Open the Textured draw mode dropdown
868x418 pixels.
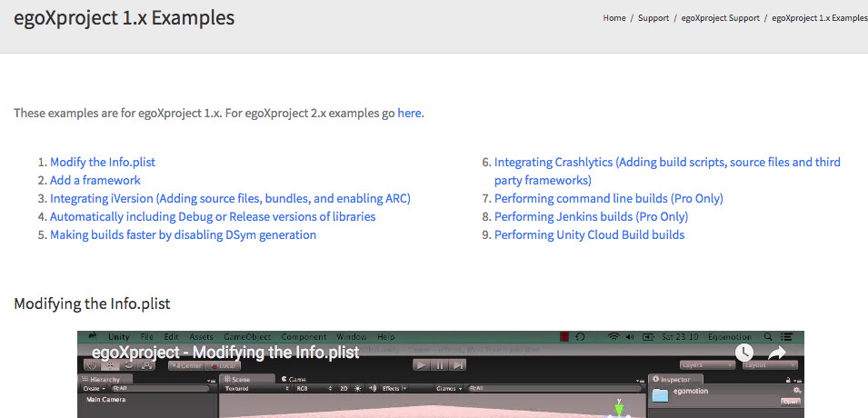coord(257,389)
